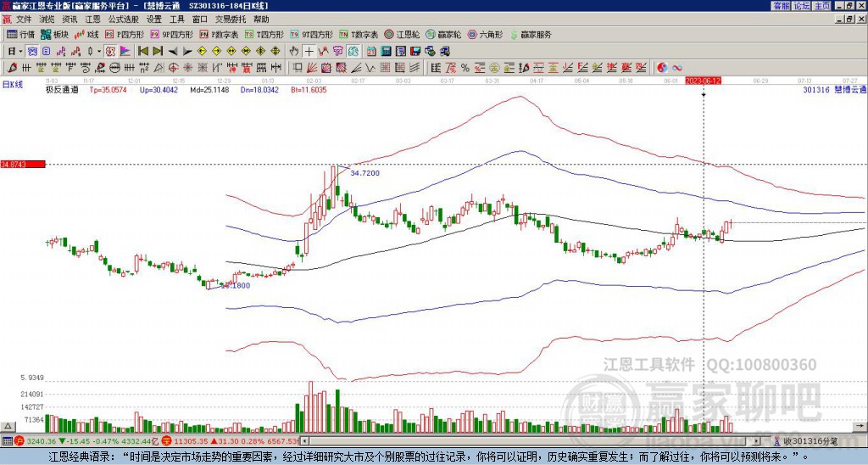Screen dimensions: 868x465
Task: Click the 301316 慧博云通 stock label
Action: click(x=834, y=89)
